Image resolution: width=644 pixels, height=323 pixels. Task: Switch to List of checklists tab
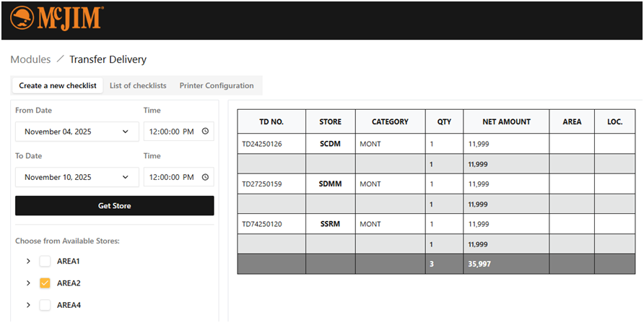point(138,85)
